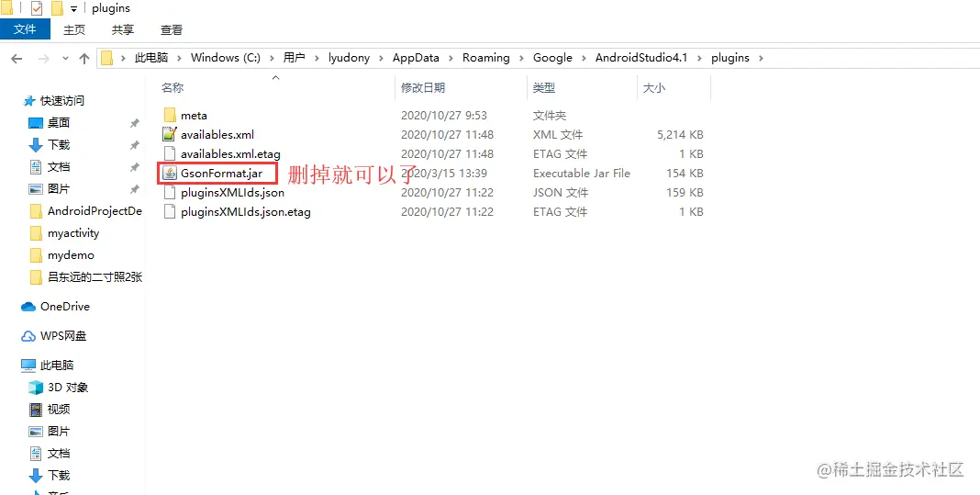Screen dimensions: 980x495
Task: Sort by 名称 column header
Action: (173, 88)
